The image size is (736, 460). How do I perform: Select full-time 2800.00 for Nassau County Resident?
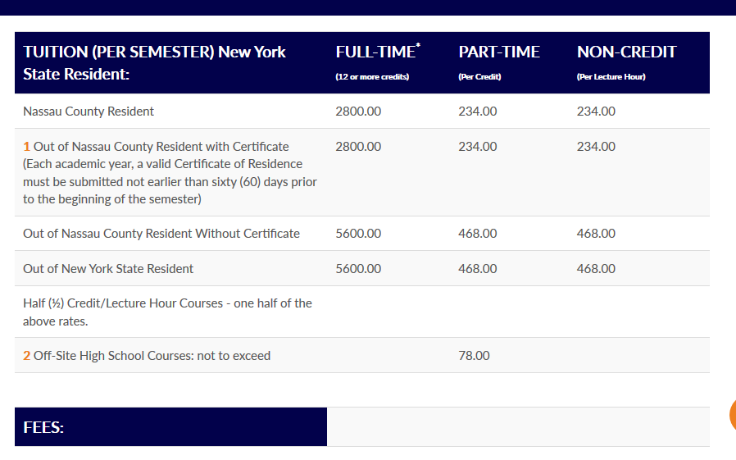[x=358, y=111]
